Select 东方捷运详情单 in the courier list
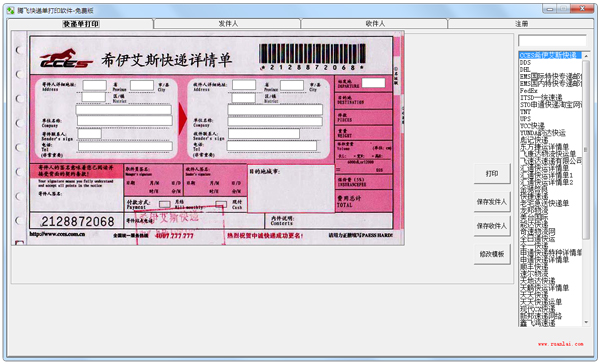 (x=550, y=147)
